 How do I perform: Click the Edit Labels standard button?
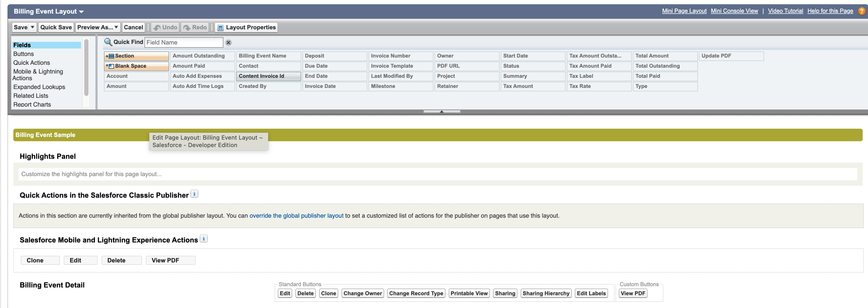(x=591, y=293)
